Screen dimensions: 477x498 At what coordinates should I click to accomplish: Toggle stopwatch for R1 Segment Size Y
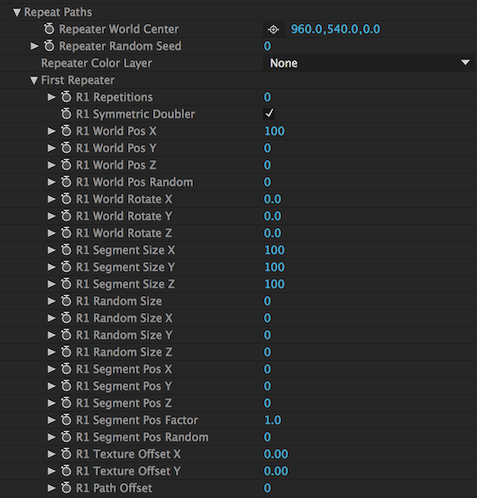click(66, 267)
